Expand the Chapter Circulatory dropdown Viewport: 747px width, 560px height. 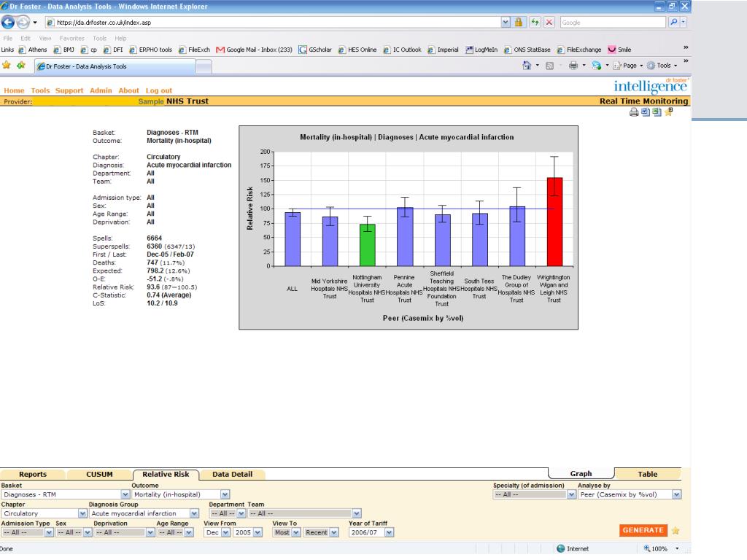click(x=82, y=513)
